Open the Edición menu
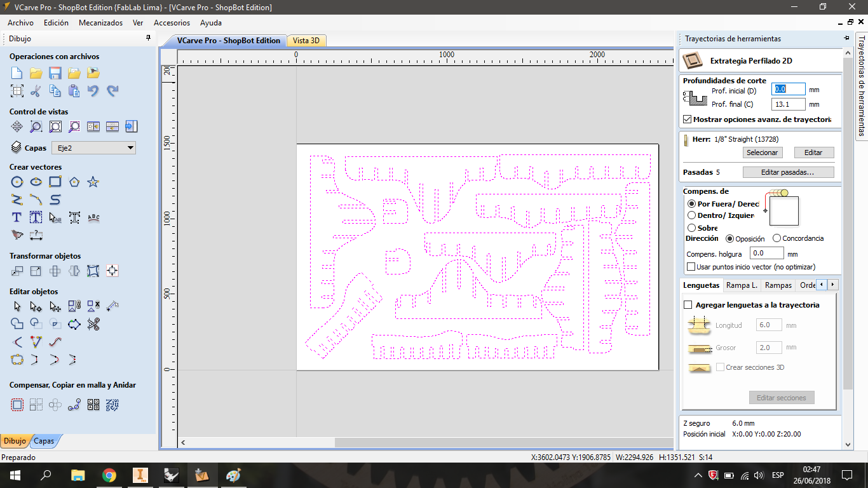The width and height of the screenshot is (868, 488). [x=56, y=22]
